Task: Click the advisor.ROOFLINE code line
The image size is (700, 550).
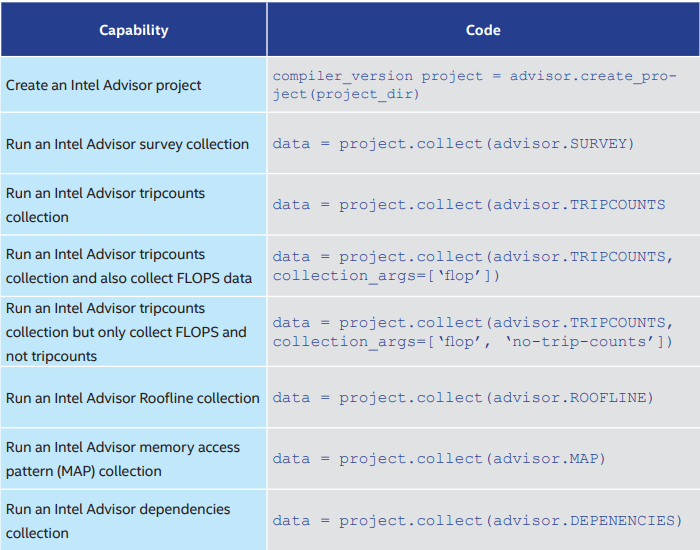Action: pos(463,397)
